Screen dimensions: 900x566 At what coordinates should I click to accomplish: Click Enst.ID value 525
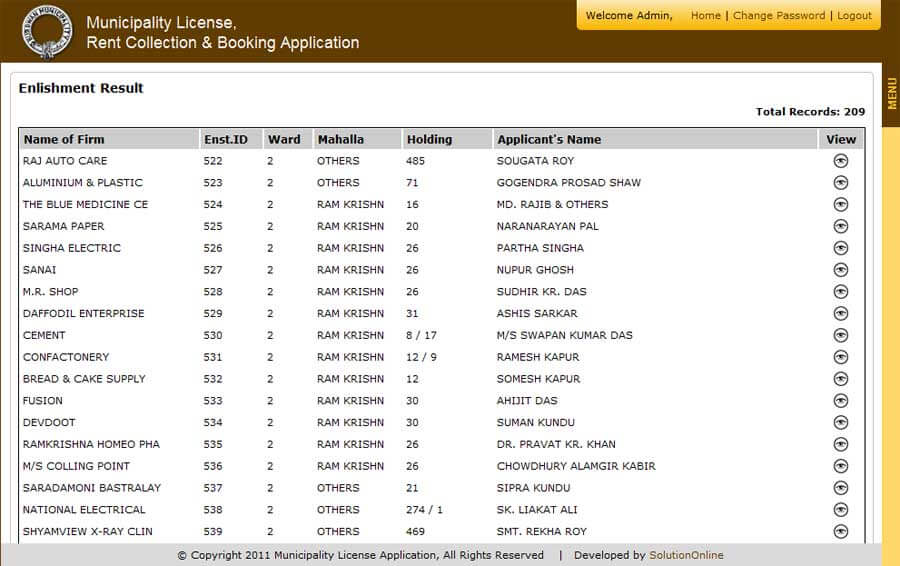[212, 227]
